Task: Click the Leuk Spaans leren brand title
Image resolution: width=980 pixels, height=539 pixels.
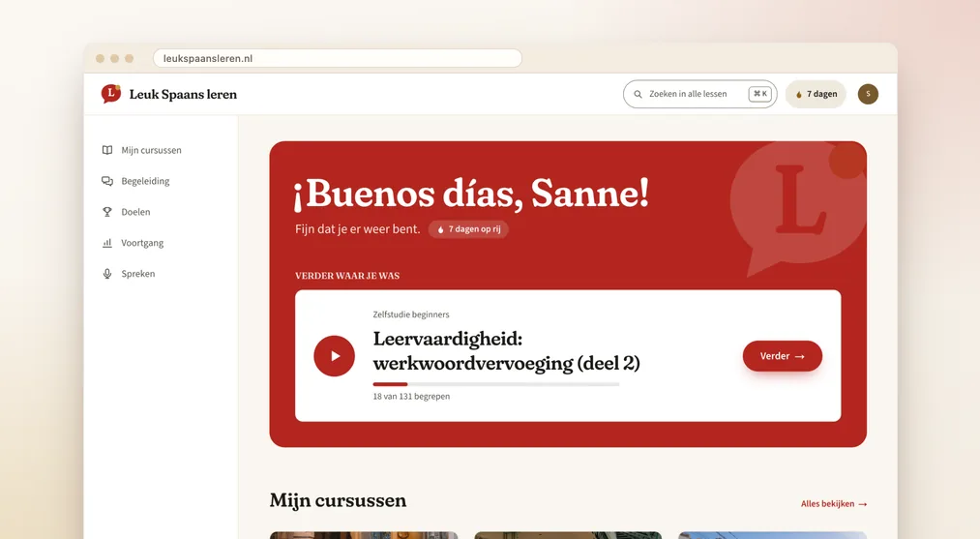Action: click(183, 95)
